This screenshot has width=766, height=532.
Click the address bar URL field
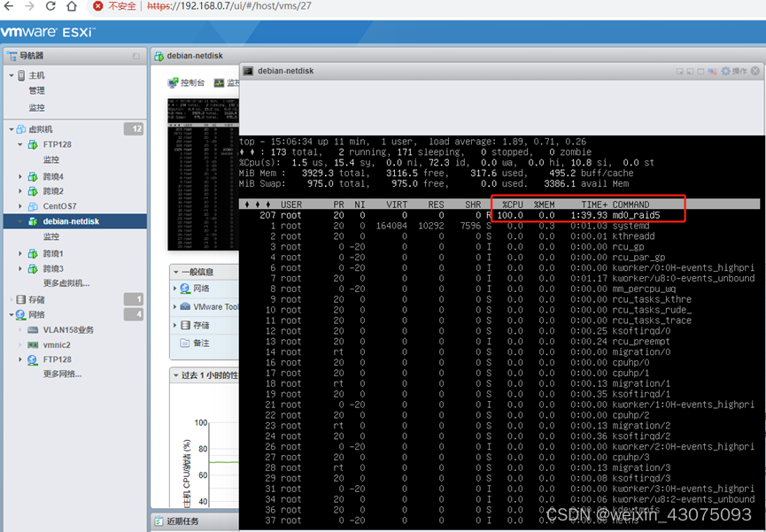(x=229, y=6)
